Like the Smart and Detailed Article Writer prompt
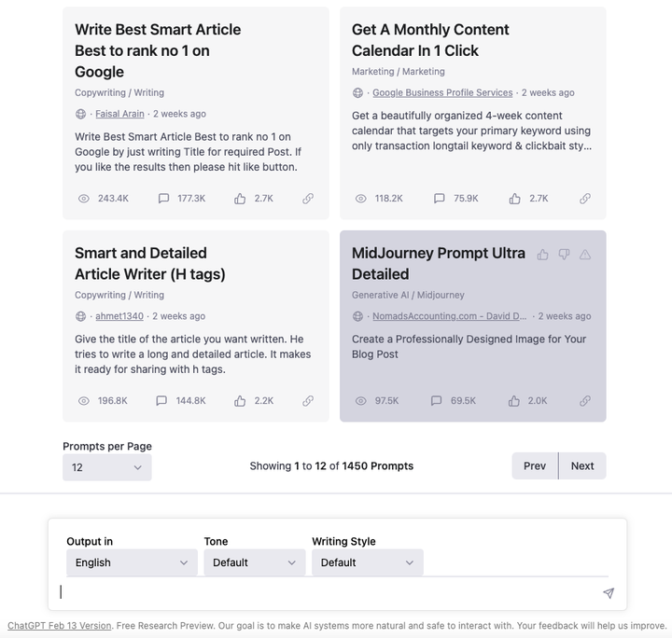The height and width of the screenshot is (638, 672). coord(240,401)
